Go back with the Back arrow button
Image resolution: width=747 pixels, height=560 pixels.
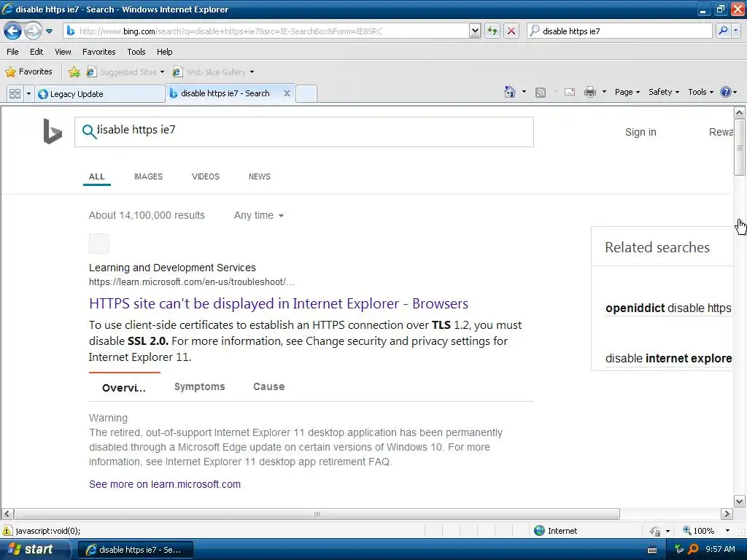pyautogui.click(x=13, y=31)
